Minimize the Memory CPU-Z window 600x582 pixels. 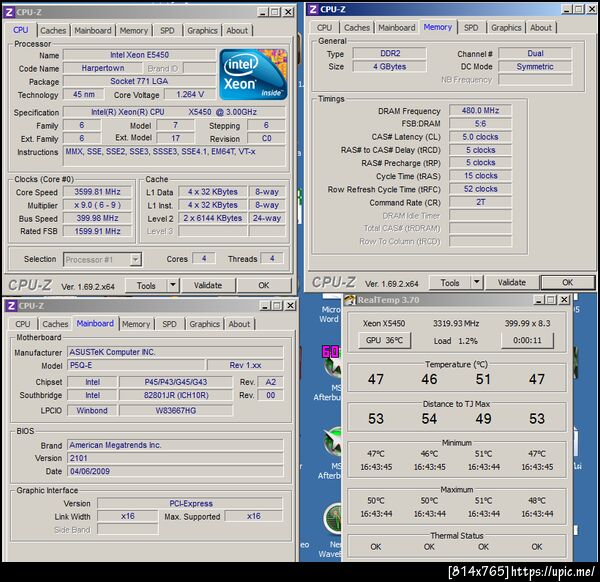click(567, 9)
